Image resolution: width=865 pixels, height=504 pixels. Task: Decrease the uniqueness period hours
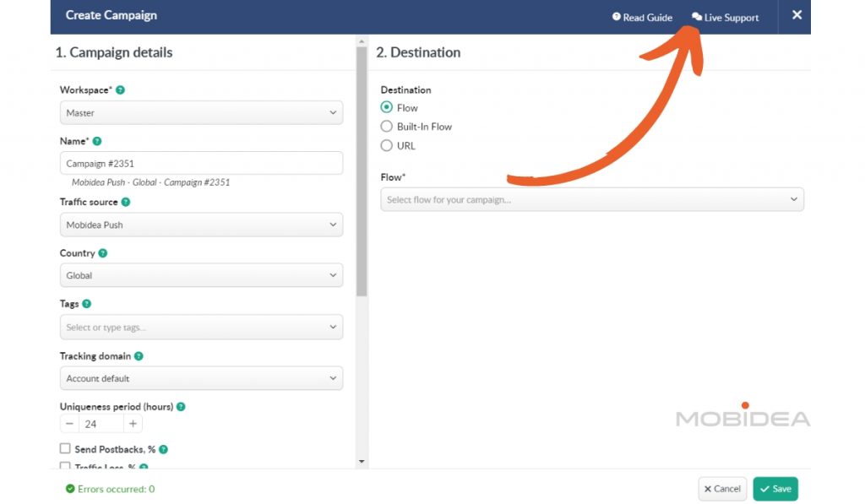[69, 424]
